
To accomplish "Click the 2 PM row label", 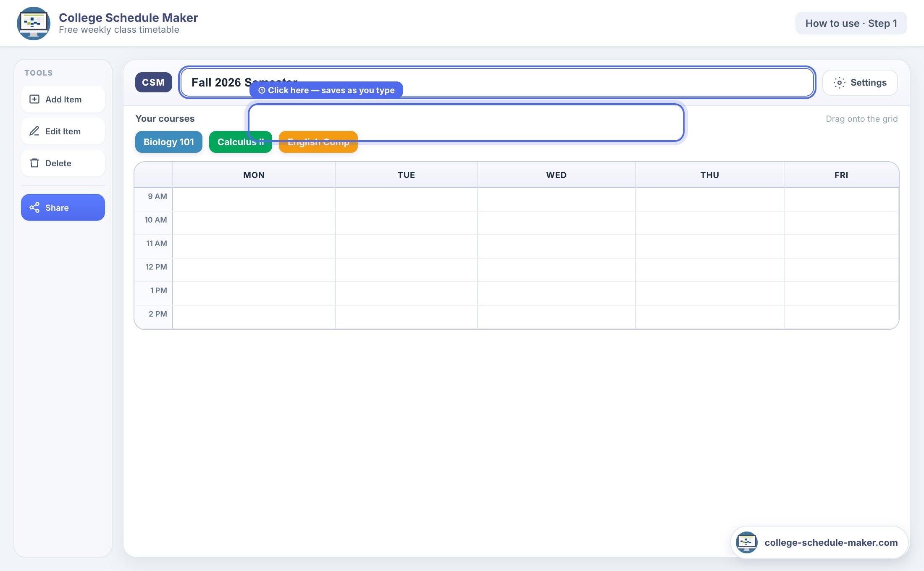I will pyautogui.click(x=157, y=314).
